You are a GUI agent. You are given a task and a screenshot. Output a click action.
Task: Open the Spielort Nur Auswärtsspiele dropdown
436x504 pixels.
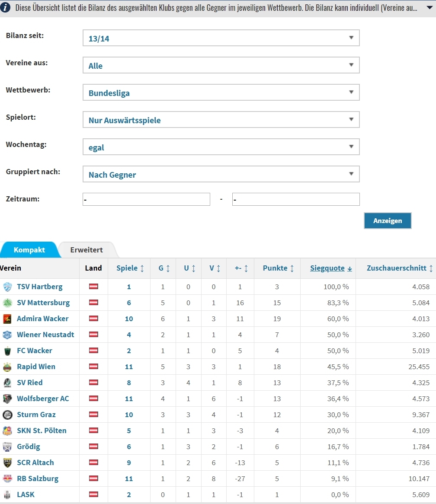coord(221,120)
